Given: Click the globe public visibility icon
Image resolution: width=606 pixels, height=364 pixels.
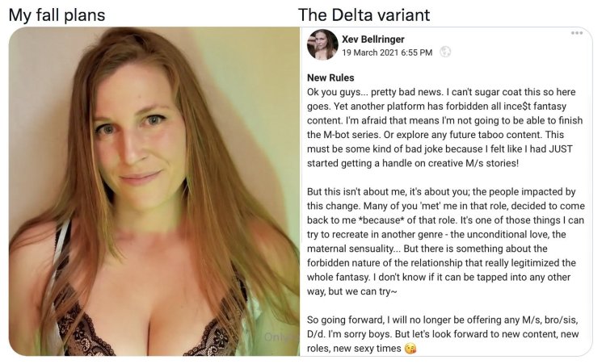Looking at the screenshot, I should (445, 52).
